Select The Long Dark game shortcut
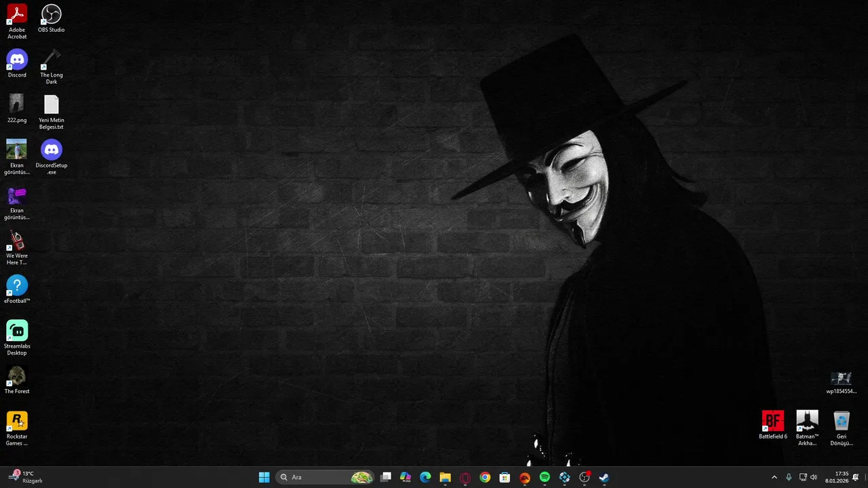The height and width of the screenshot is (488, 868). point(52,66)
